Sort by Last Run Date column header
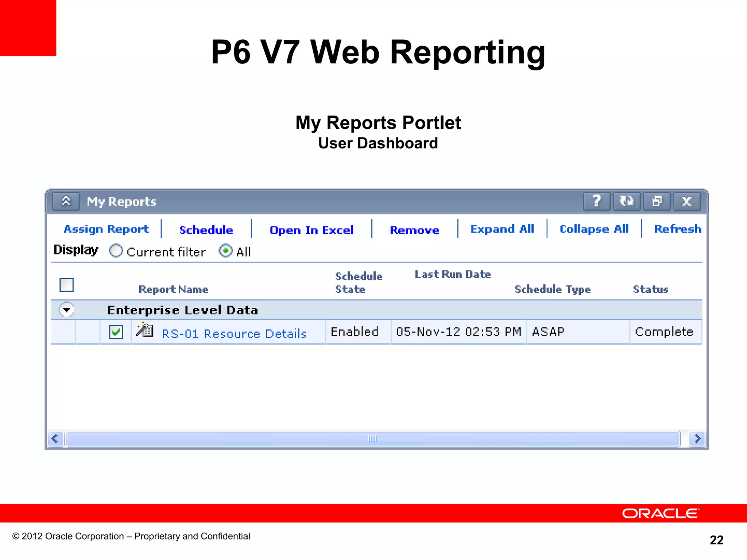747x560 pixels. (453, 274)
